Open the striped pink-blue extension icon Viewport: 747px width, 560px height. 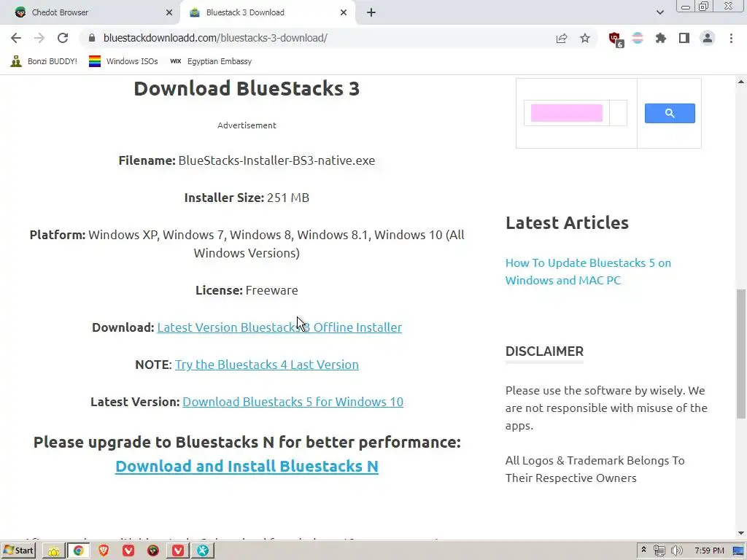pyautogui.click(x=638, y=38)
